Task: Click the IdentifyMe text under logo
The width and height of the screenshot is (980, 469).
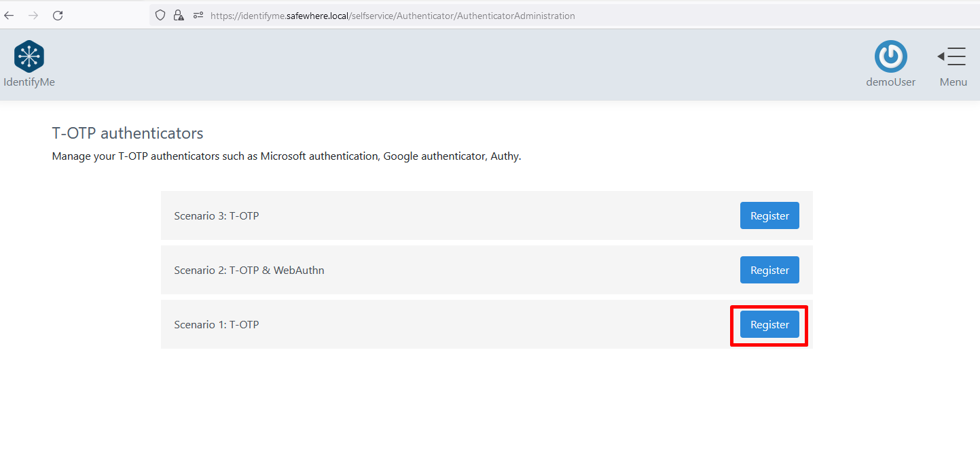Action: tap(29, 82)
